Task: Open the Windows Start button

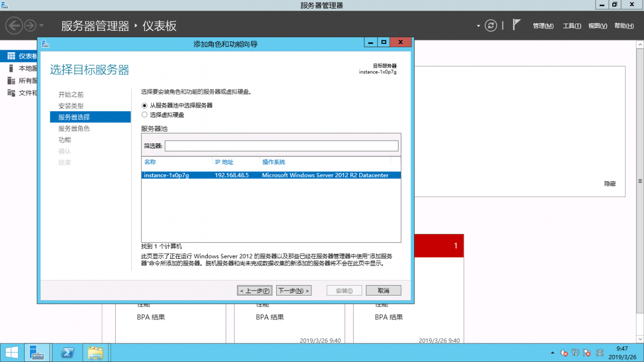Action: [x=12, y=353]
